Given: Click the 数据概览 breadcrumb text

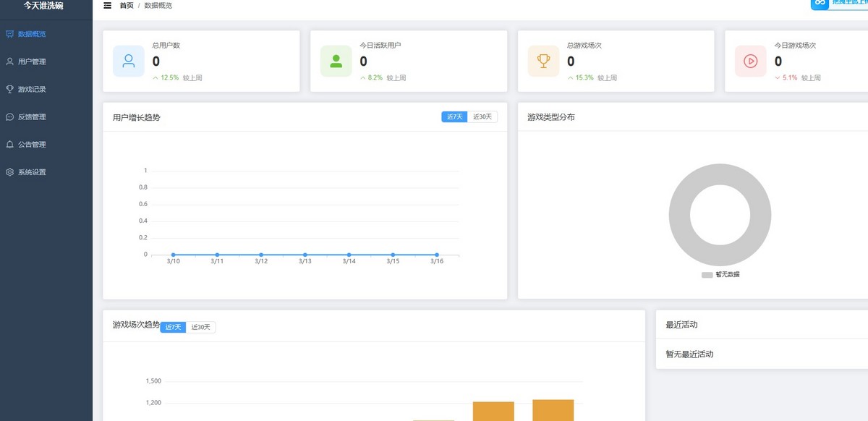Looking at the screenshot, I should [158, 6].
